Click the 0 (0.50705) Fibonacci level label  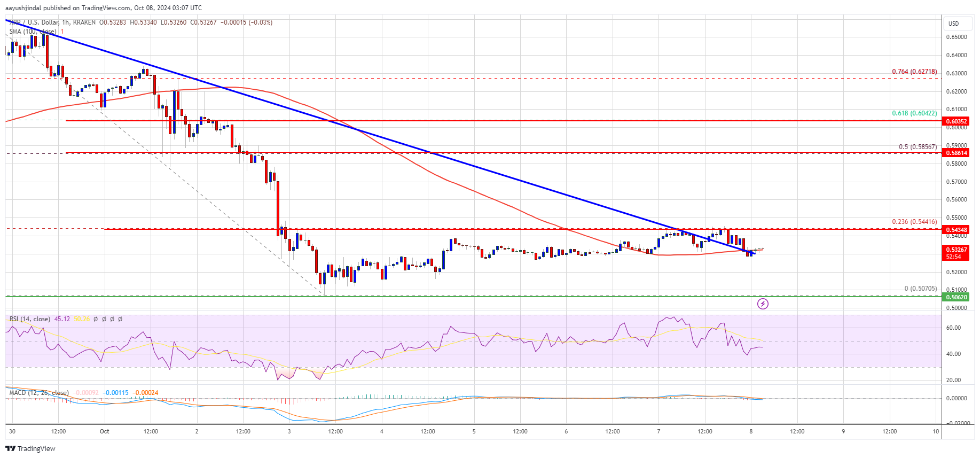pyautogui.click(x=920, y=289)
